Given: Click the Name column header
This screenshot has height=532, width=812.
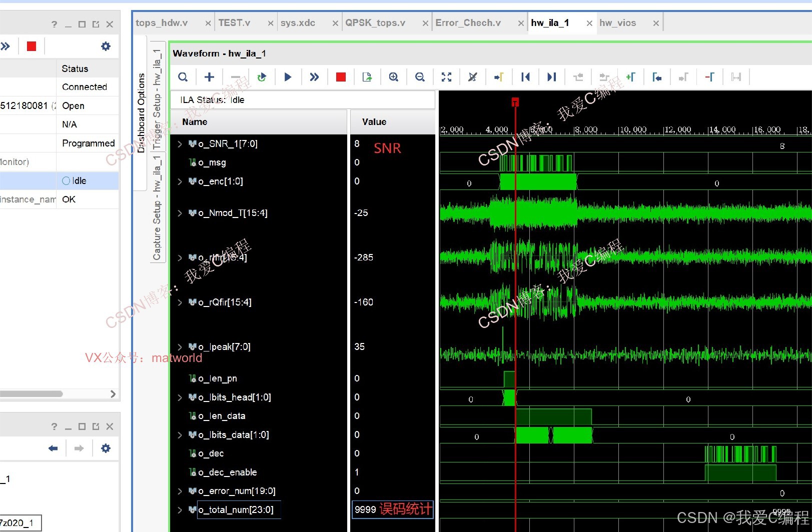Looking at the screenshot, I should [x=259, y=122].
